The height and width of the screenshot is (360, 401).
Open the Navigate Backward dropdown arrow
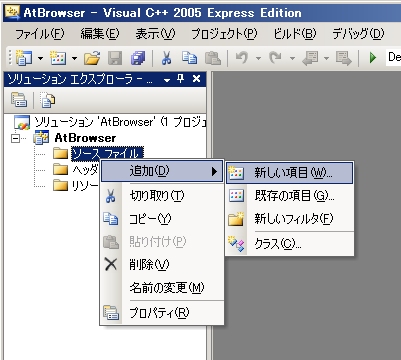pos(326,58)
